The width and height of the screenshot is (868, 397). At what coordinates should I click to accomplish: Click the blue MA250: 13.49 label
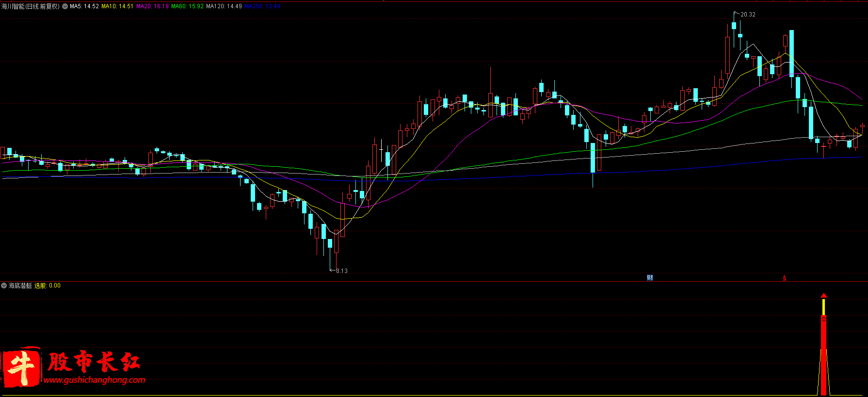(262, 6)
